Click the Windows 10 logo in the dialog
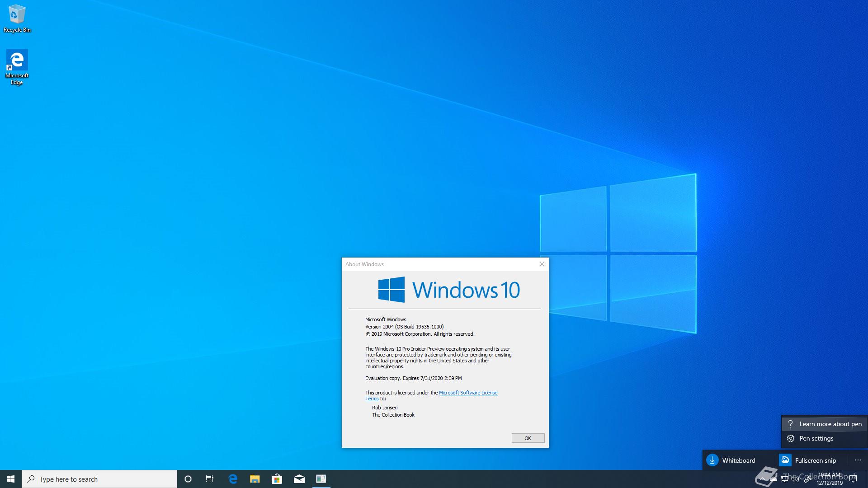Image resolution: width=868 pixels, height=488 pixels. [x=449, y=290]
